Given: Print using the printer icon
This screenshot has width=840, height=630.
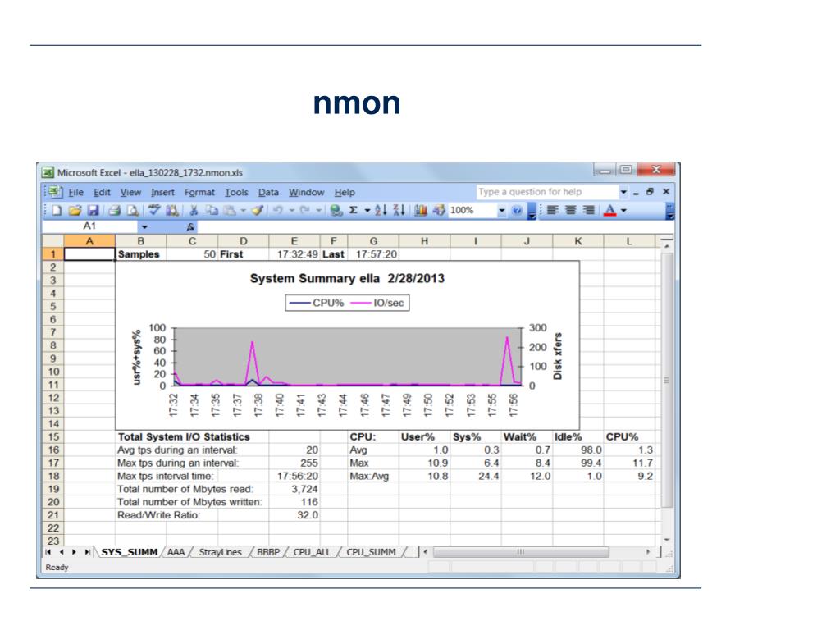Looking at the screenshot, I should (x=114, y=211).
